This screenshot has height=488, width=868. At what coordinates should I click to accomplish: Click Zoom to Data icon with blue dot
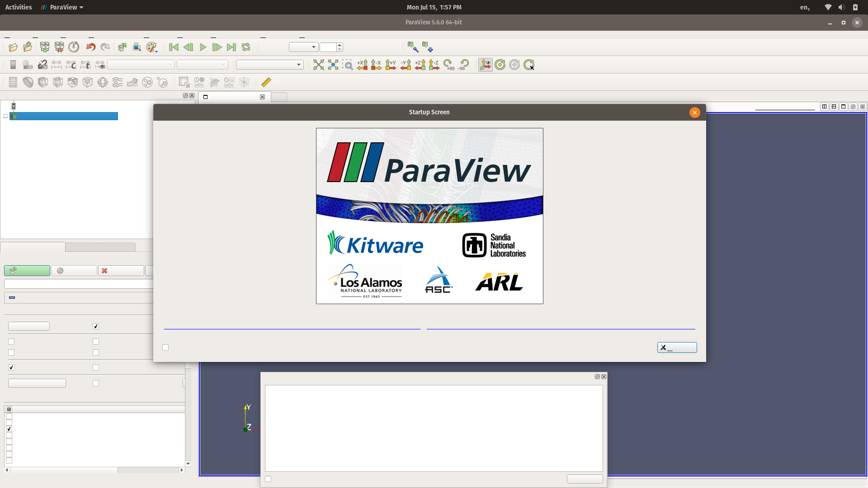tap(333, 65)
